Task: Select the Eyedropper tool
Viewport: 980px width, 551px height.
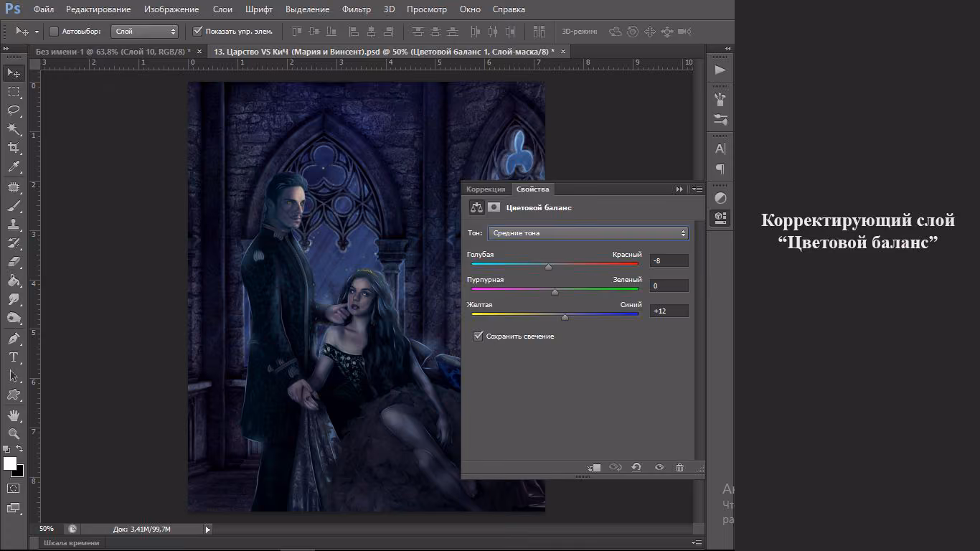Action: [x=14, y=166]
